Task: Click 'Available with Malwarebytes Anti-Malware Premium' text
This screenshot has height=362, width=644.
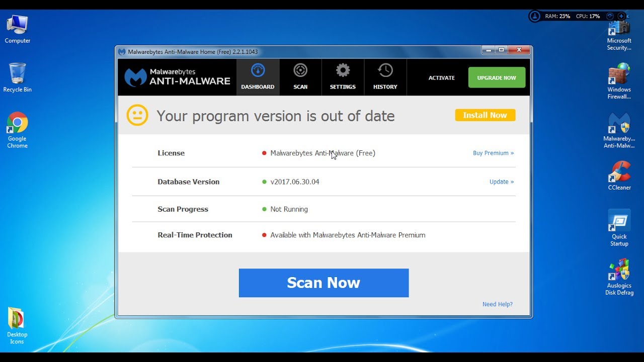Action: tap(348, 235)
